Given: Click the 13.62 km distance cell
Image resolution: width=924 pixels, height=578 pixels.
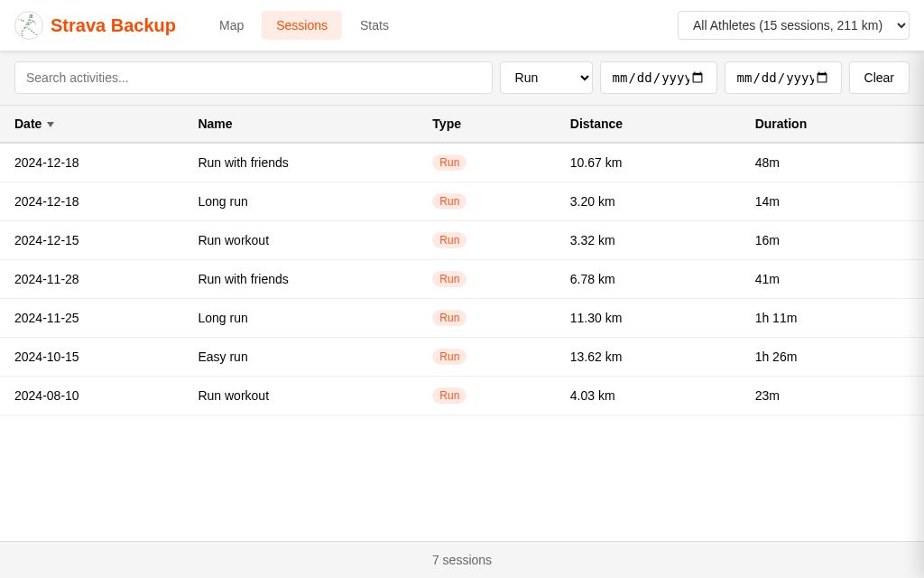Looking at the screenshot, I should point(596,357).
